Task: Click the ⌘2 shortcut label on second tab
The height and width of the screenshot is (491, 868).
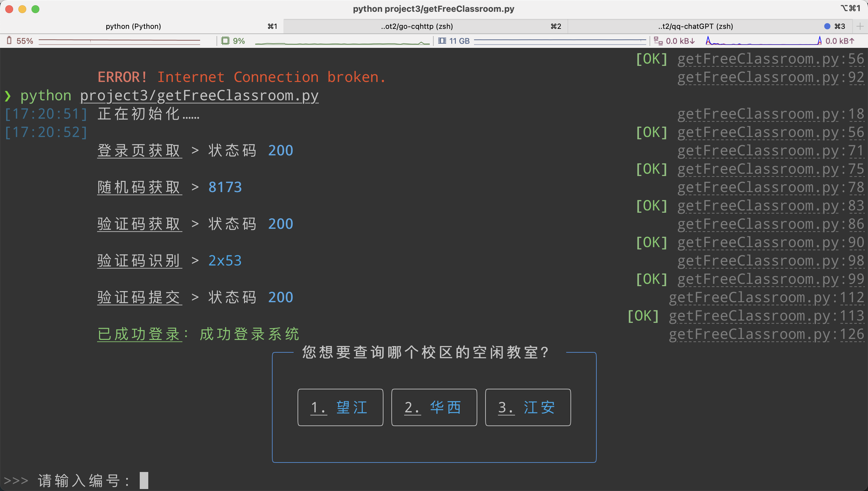Action: [x=556, y=26]
